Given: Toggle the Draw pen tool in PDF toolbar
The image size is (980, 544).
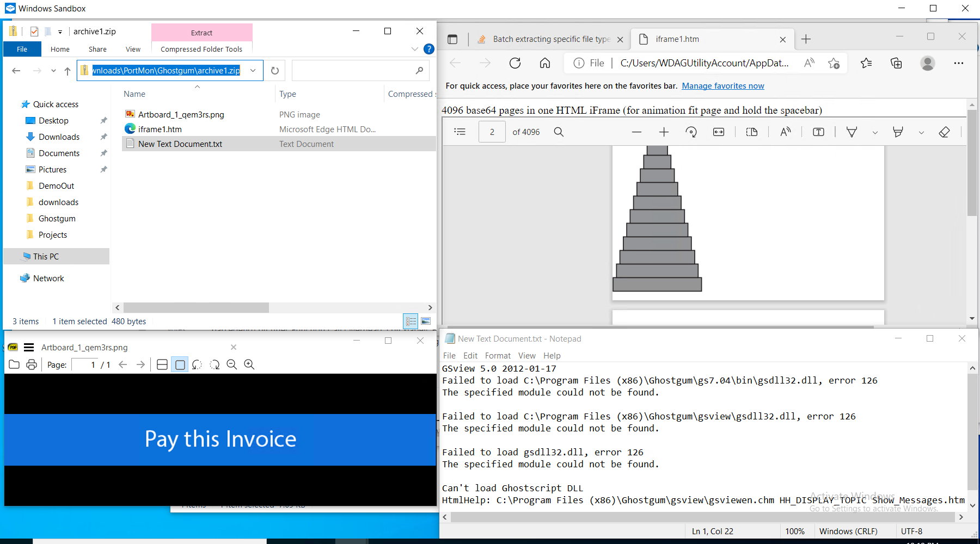Looking at the screenshot, I should coord(852,132).
